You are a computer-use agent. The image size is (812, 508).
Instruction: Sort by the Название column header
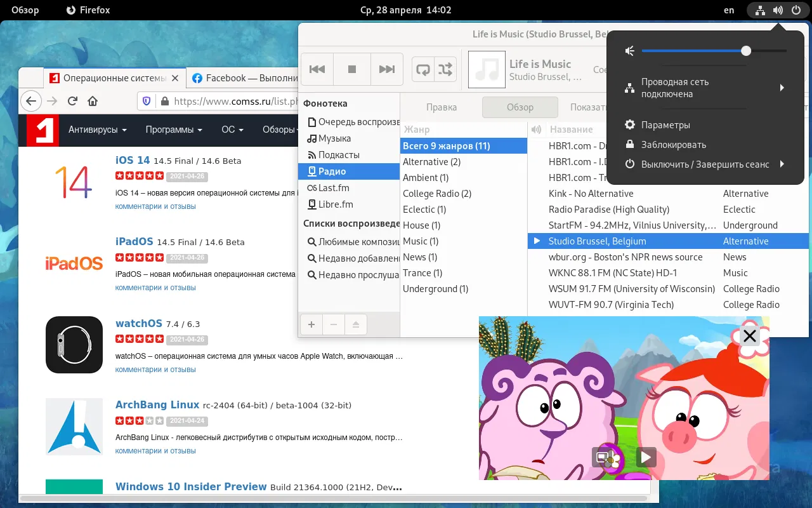coord(571,130)
